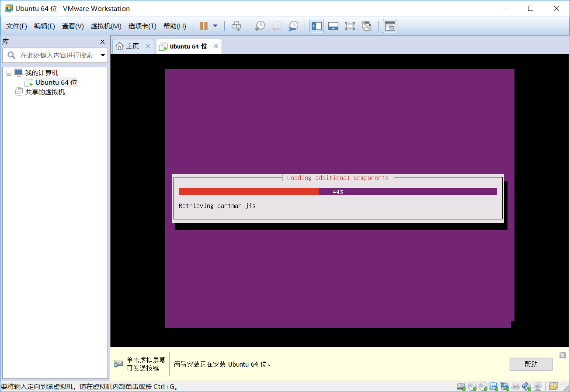Click the revert to snapshot icon

276,26
